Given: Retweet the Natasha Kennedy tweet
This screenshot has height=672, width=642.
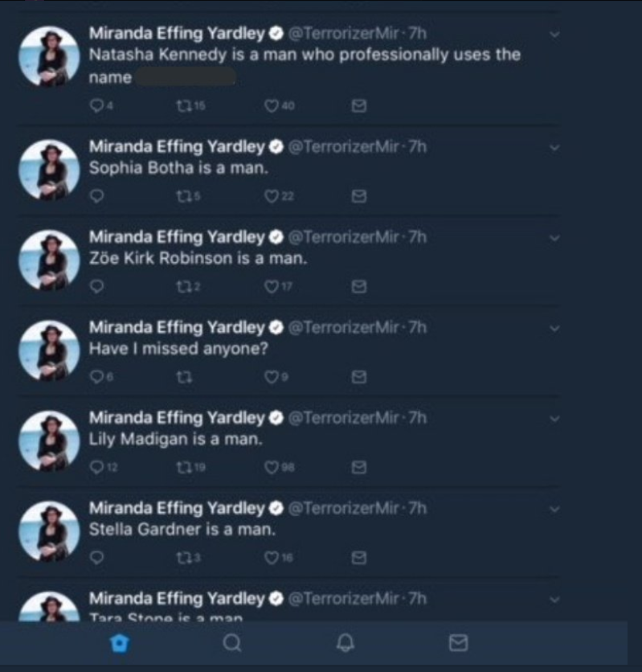Looking at the screenshot, I should pos(184,105).
